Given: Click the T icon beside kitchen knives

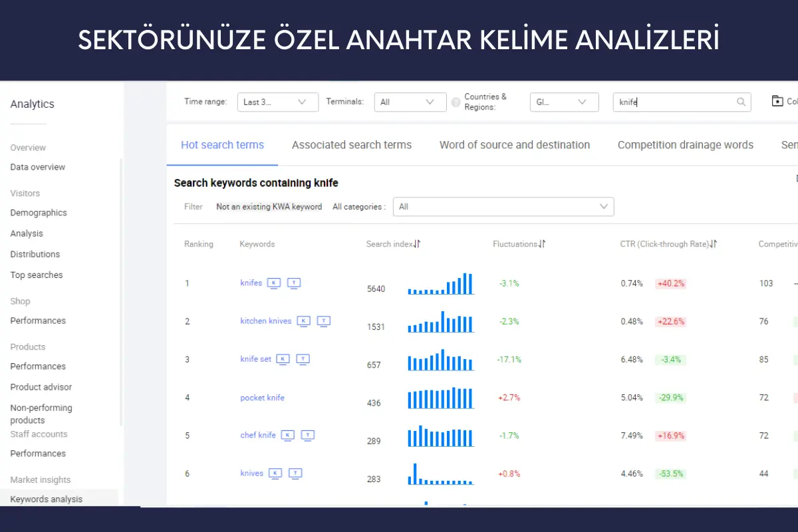Looking at the screenshot, I should pyautogui.click(x=324, y=321).
